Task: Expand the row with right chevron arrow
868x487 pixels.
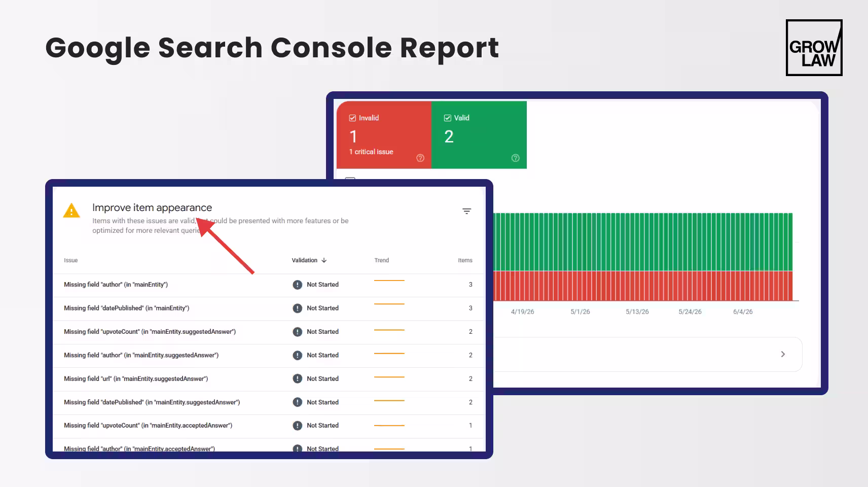Action: coord(783,354)
